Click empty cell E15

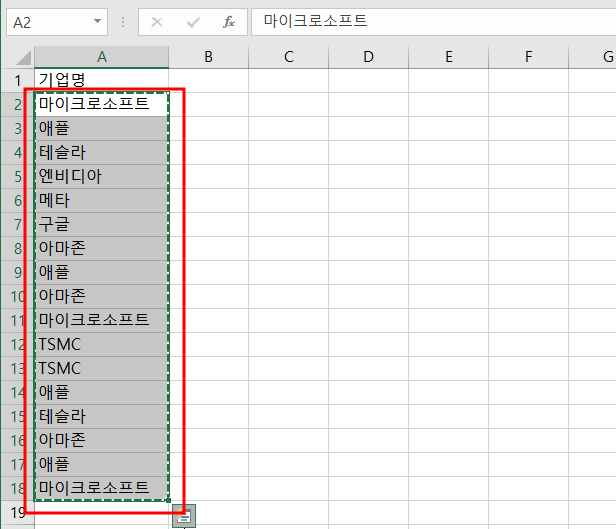[449, 416]
